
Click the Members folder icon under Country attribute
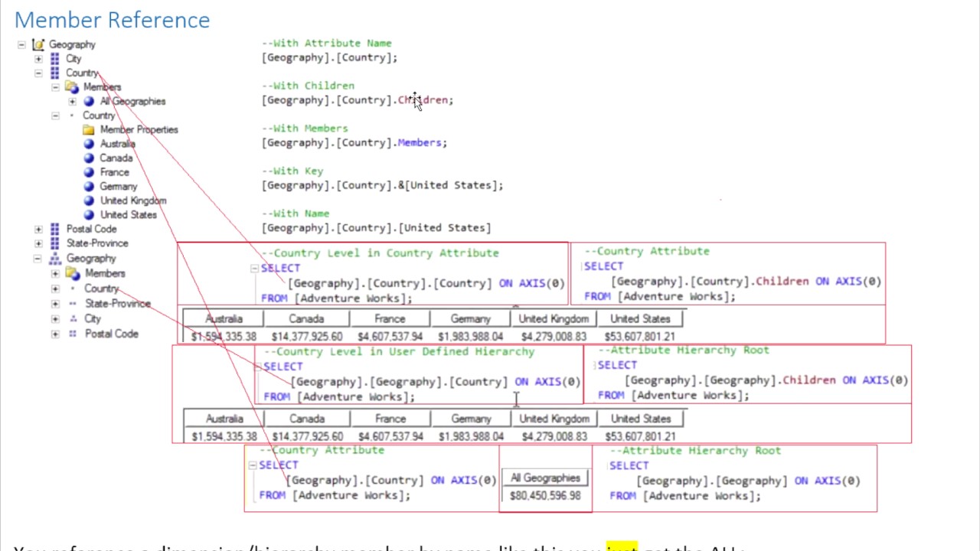click(x=72, y=86)
